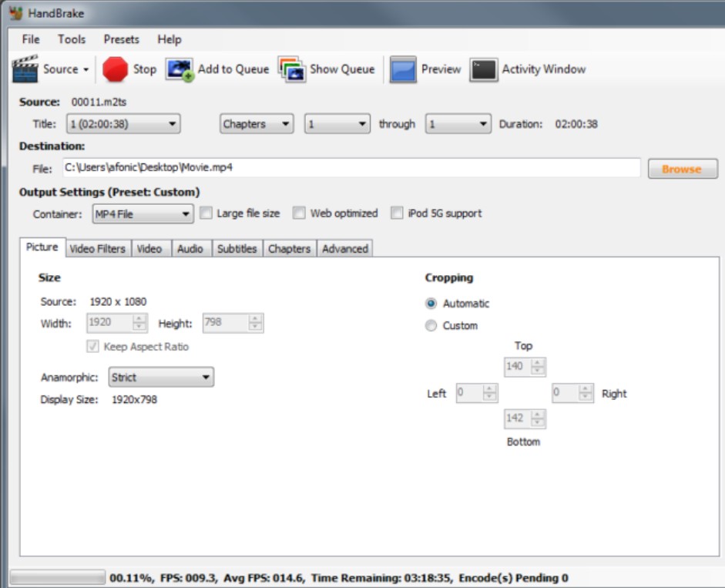Click the Top crop value 140
Screen dimensions: 725x588
pos(518,366)
